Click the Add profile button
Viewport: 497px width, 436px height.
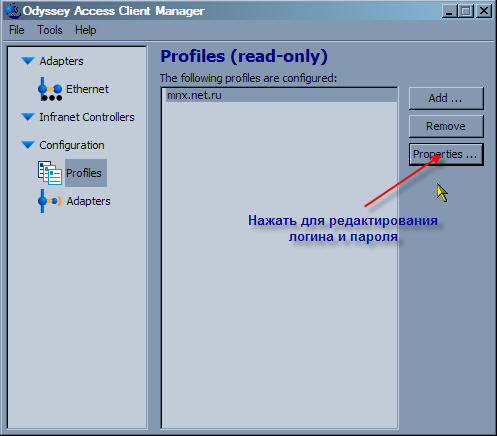(446, 98)
